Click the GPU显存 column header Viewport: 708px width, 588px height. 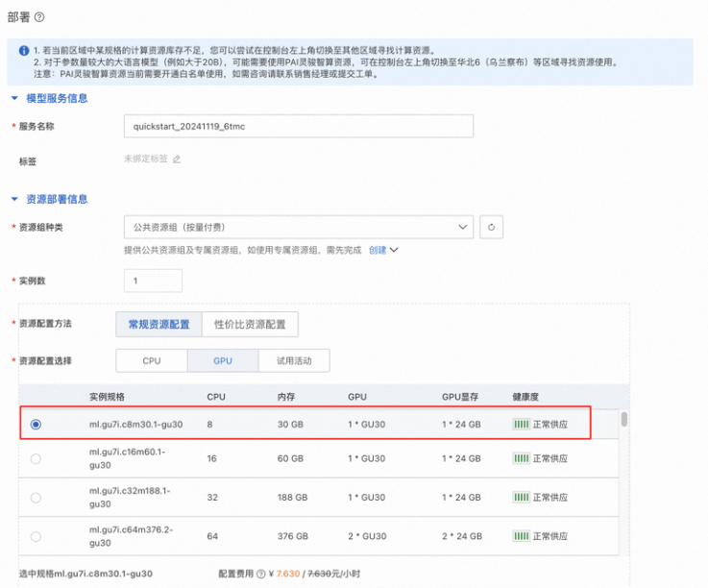click(x=460, y=397)
